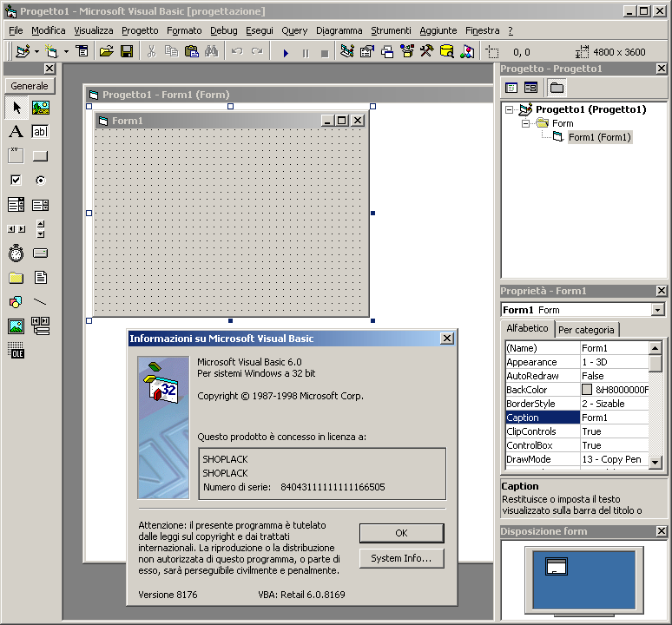This screenshot has width=672, height=625.
Task: Select the ComboBox control tool
Action: 16,204
